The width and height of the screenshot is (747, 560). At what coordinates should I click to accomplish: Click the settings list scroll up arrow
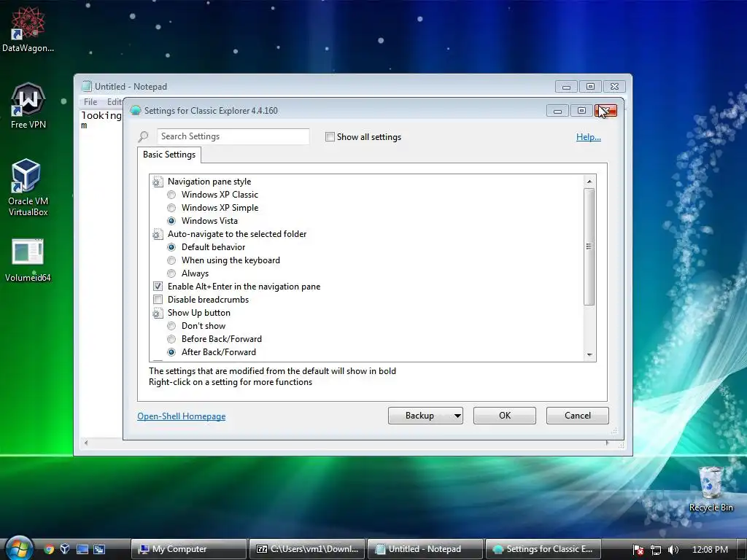click(589, 182)
